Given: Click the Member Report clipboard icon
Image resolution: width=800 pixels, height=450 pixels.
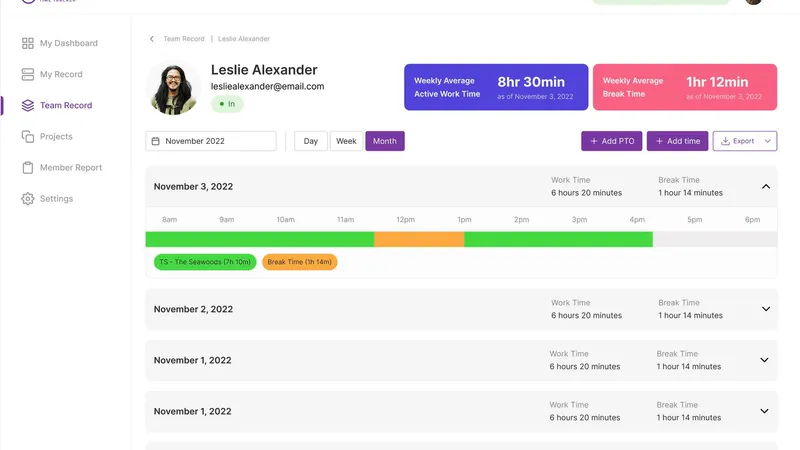Looking at the screenshot, I should 28,168.
